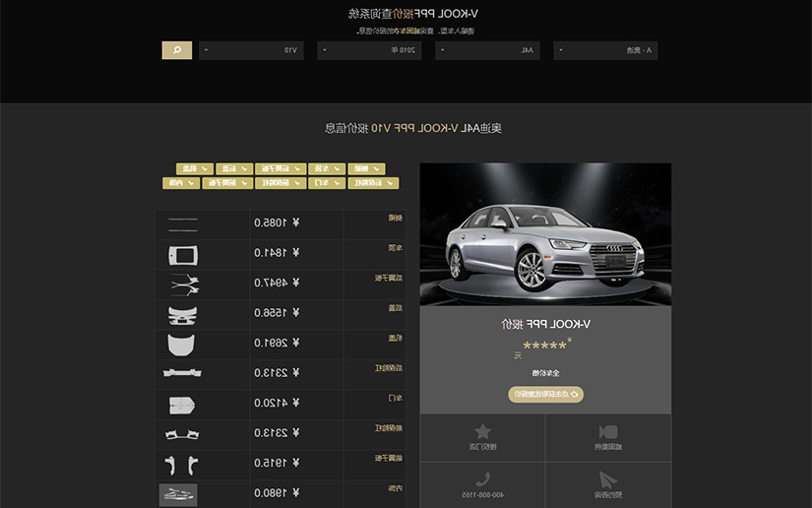Image resolution: width=812 pixels, height=508 pixels.
Task: Select the 内饰 filter tag
Action: point(181,183)
